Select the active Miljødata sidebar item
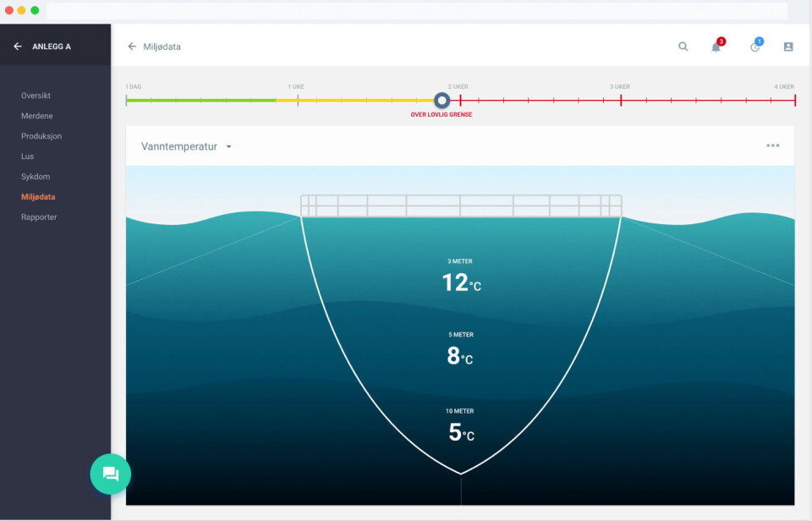This screenshot has height=521, width=812. pyautogui.click(x=38, y=197)
